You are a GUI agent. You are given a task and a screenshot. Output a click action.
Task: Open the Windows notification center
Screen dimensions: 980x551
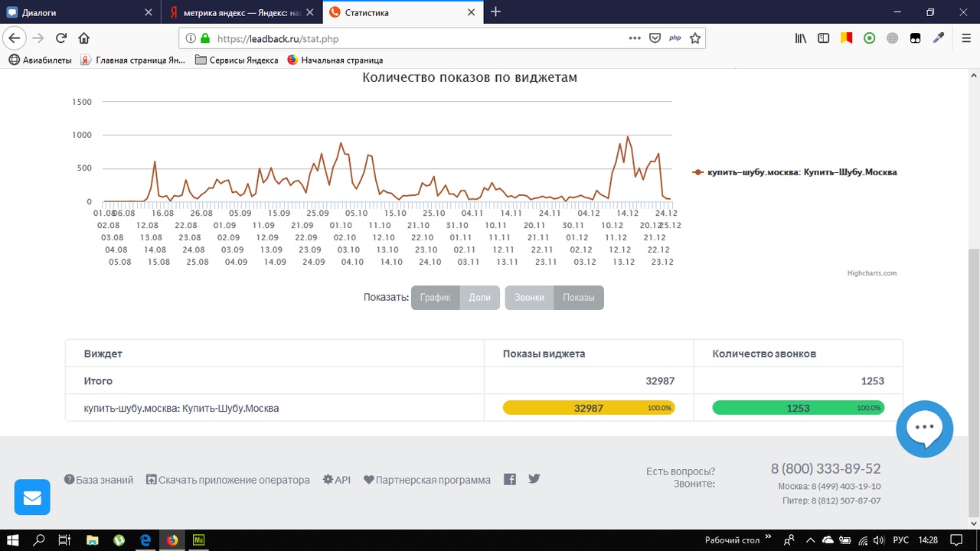957,540
